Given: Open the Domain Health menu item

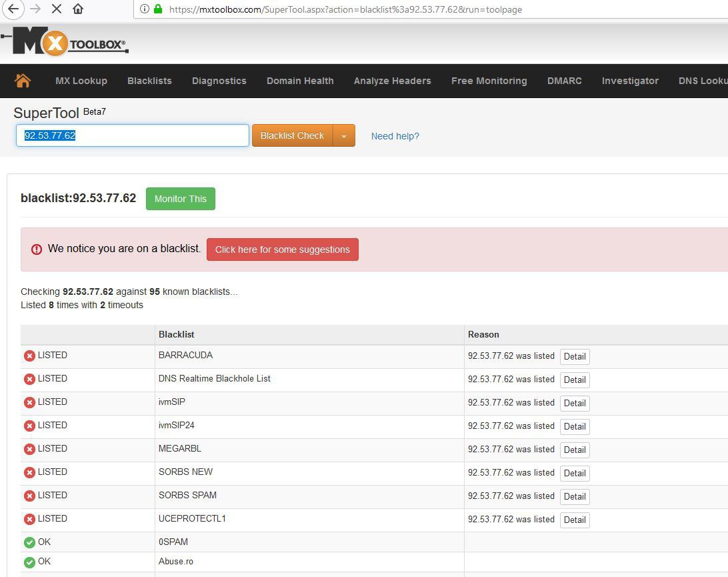Looking at the screenshot, I should 300,81.
